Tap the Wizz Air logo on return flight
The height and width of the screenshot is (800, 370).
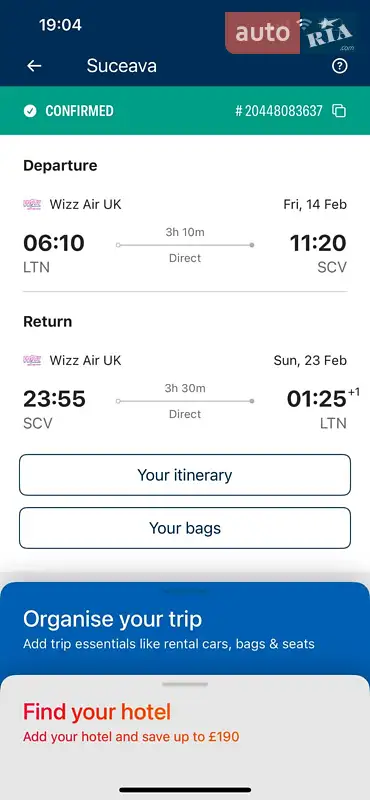point(32,361)
